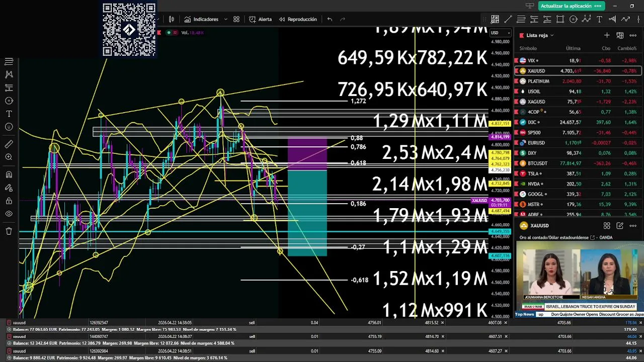Undo the last chart action
644x362 pixels.
(x=330, y=19)
